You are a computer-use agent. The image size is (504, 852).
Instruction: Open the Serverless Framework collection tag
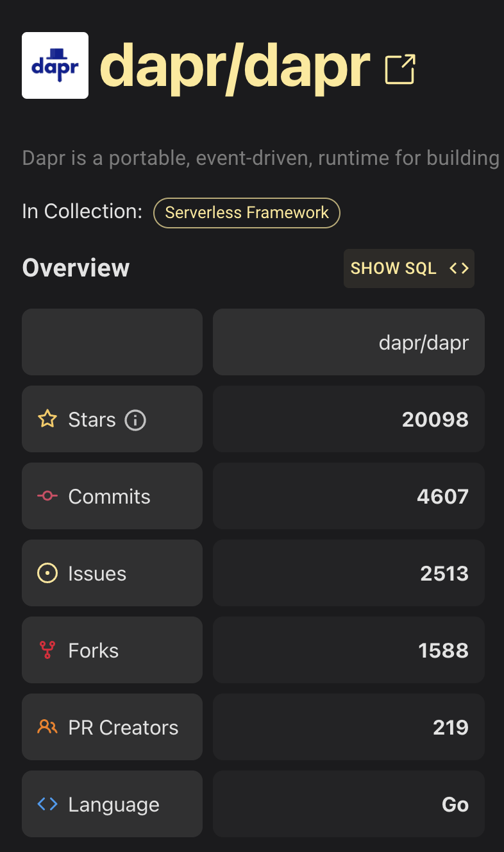click(x=247, y=213)
